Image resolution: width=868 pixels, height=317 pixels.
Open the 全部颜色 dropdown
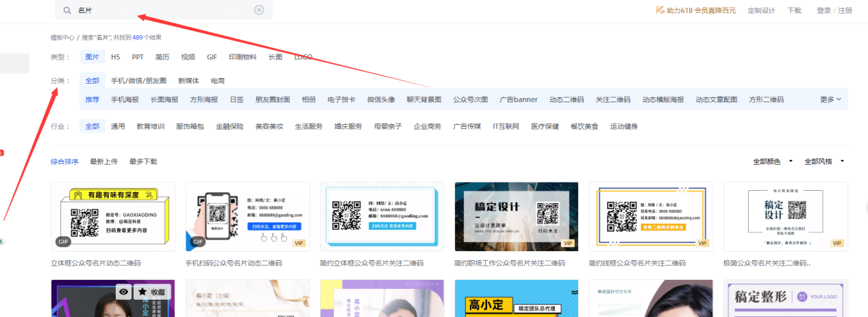(x=773, y=161)
